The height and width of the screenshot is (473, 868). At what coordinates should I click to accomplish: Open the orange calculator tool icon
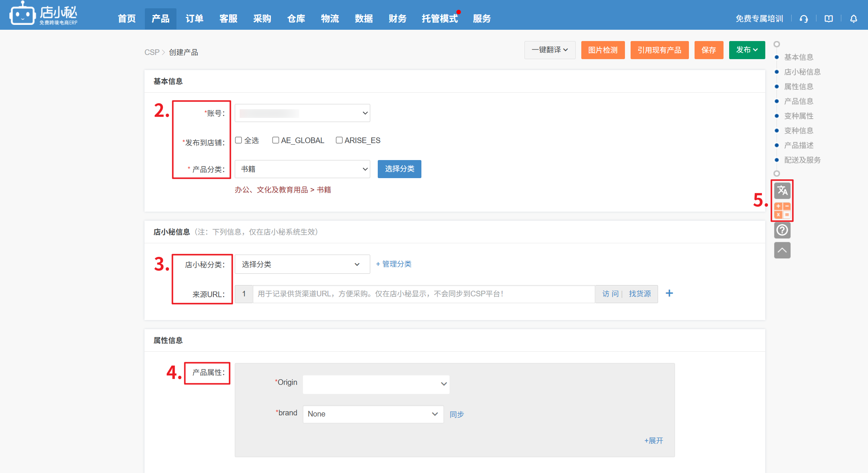[782, 210]
